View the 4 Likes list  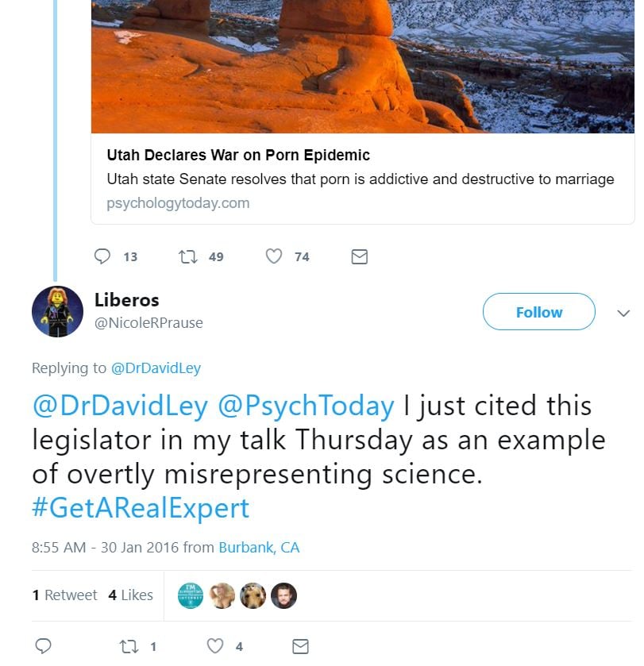(x=130, y=595)
